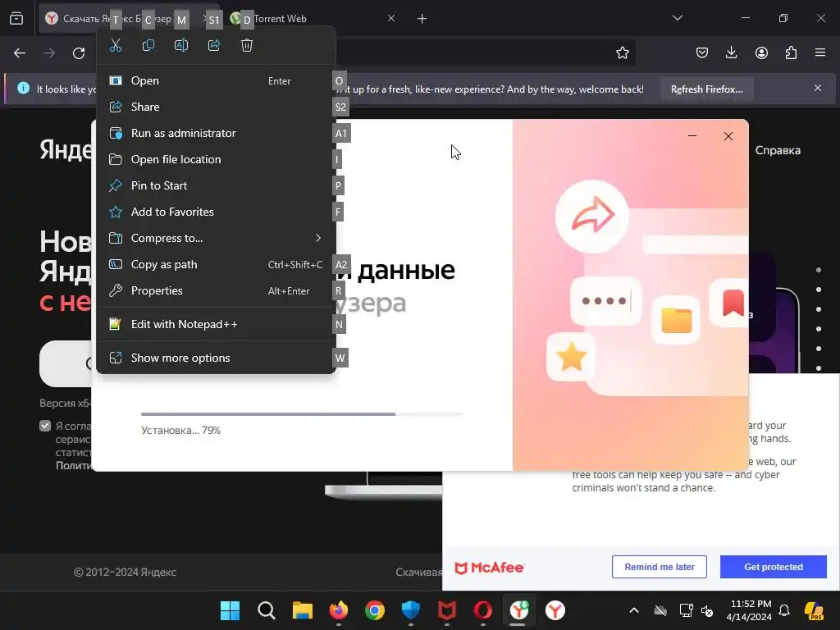Screen dimensions: 840x630
Task: Open the Windows Start menu
Action: click(x=231, y=610)
